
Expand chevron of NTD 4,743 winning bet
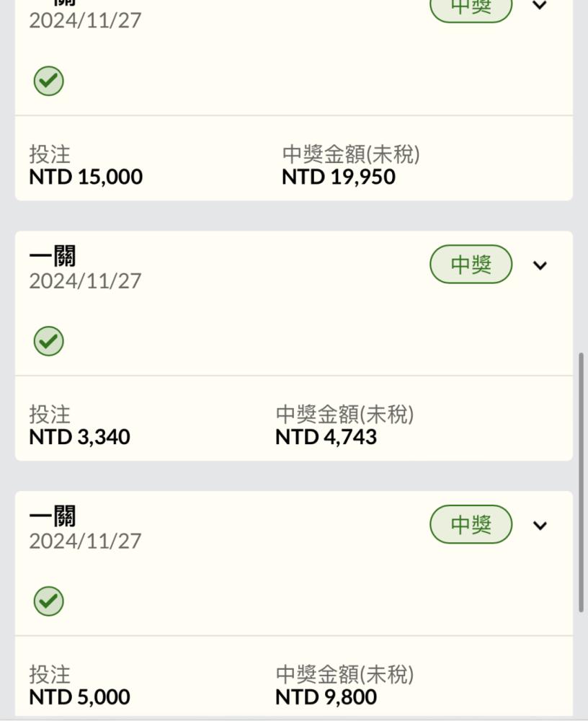click(540, 265)
